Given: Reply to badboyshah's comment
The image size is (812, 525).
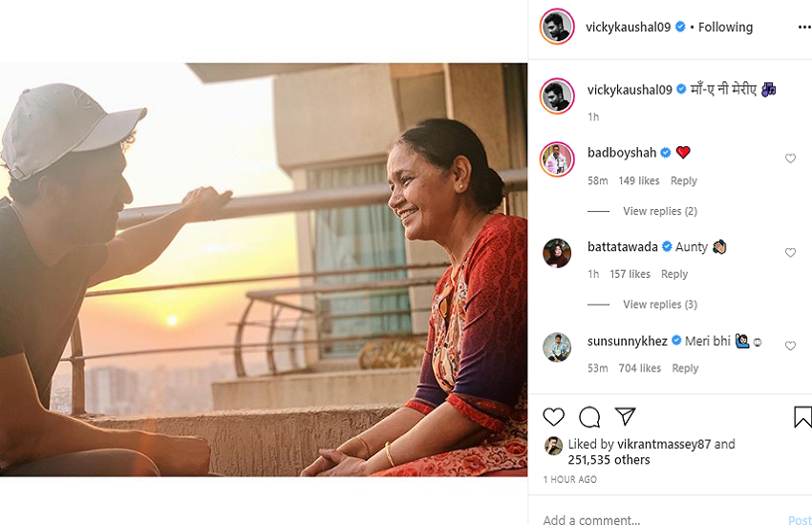Looking at the screenshot, I should [683, 181].
